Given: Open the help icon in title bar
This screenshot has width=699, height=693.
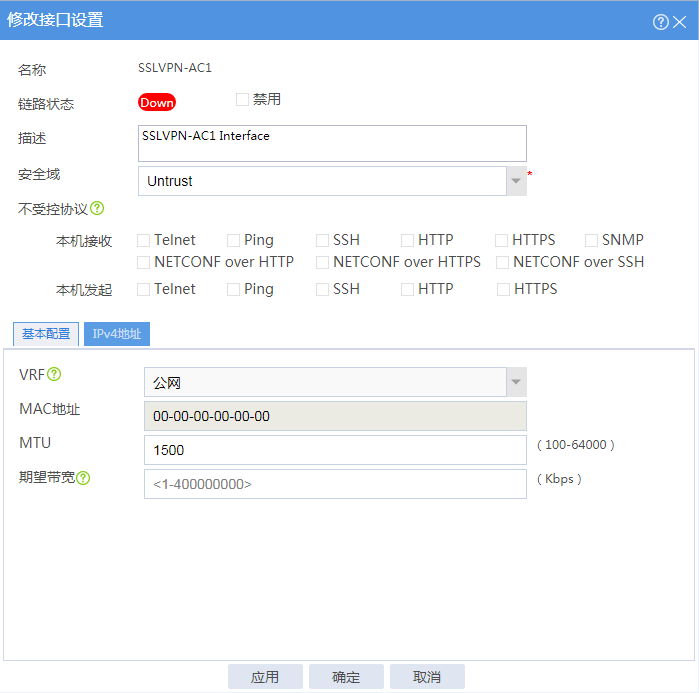Looking at the screenshot, I should pos(660,21).
